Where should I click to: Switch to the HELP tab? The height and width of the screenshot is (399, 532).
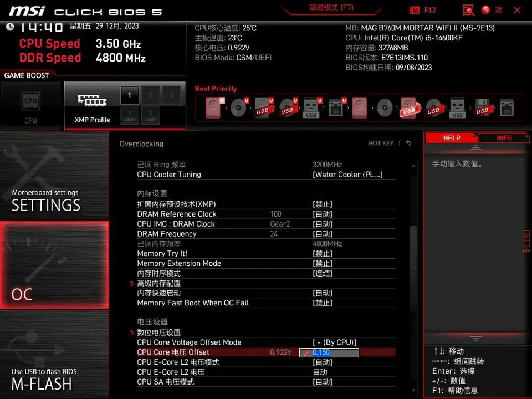click(451, 138)
